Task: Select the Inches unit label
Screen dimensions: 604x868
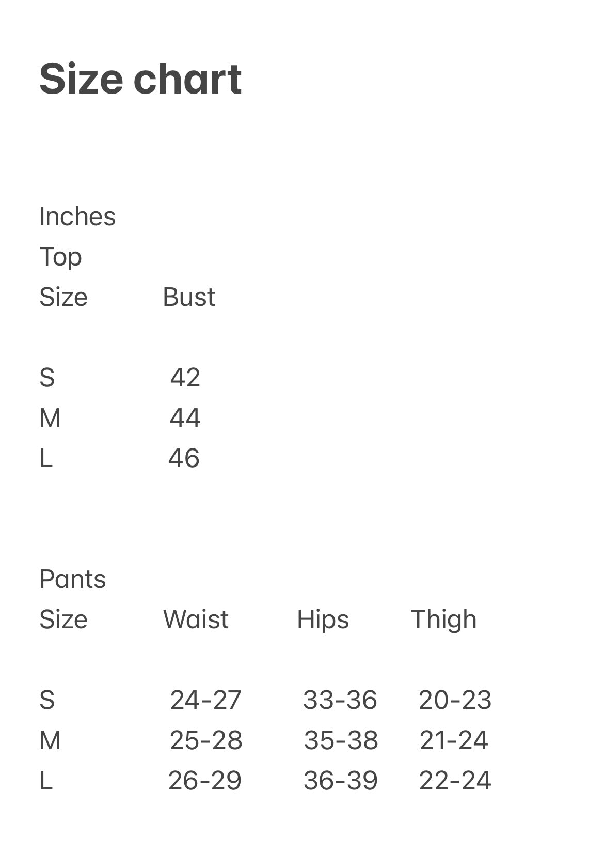Action: click(x=77, y=216)
